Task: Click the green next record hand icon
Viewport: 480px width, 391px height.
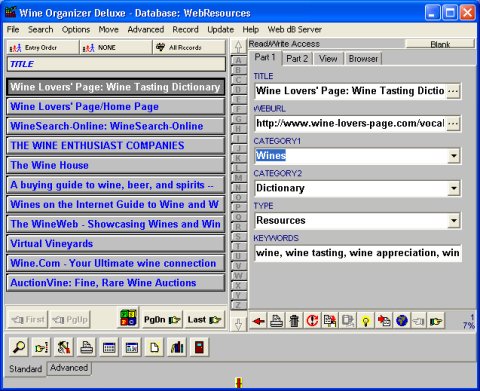Action: 436,321
